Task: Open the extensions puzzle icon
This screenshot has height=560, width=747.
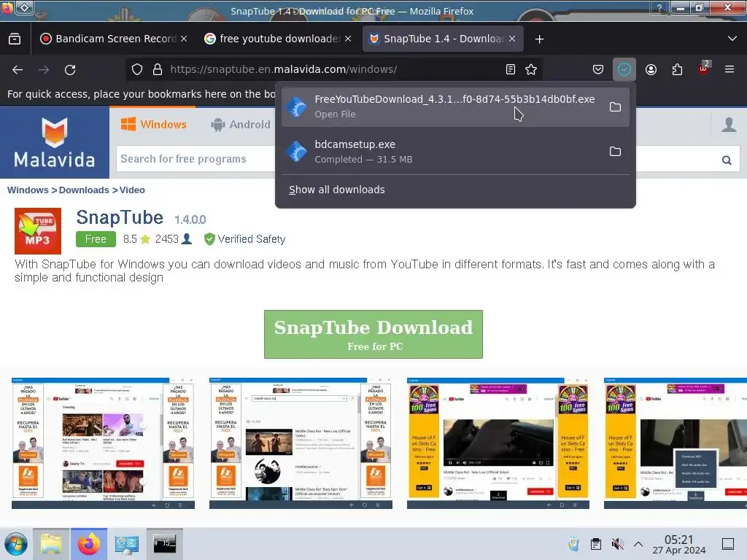Action: (677, 69)
